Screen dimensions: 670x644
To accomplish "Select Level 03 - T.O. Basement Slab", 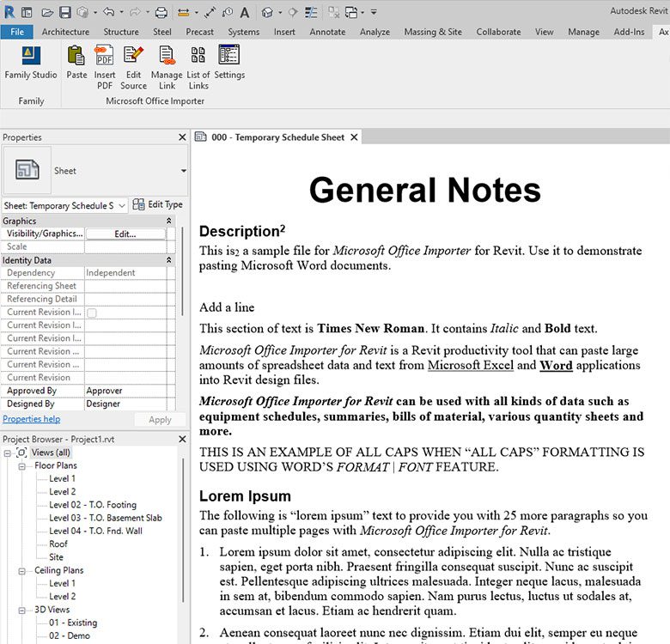I will (x=105, y=518).
